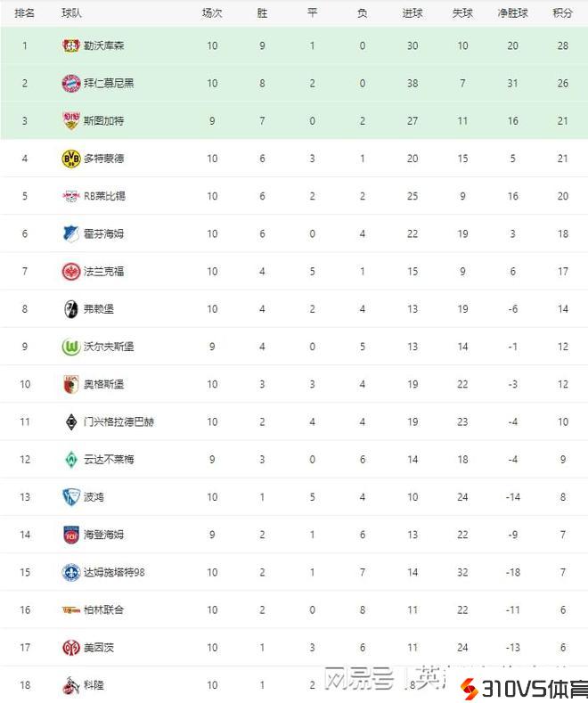Click the Borussia Dortmund BVB logo

tap(71, 159)
